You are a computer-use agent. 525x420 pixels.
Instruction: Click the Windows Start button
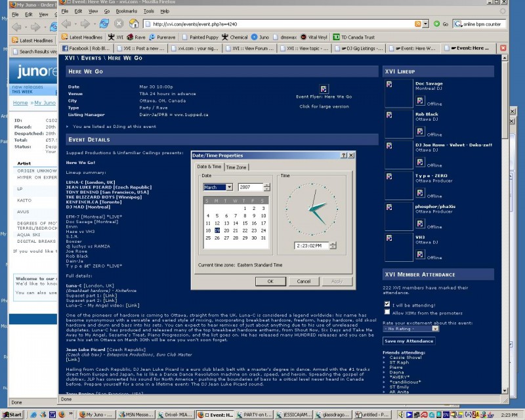tap(13, 415)
